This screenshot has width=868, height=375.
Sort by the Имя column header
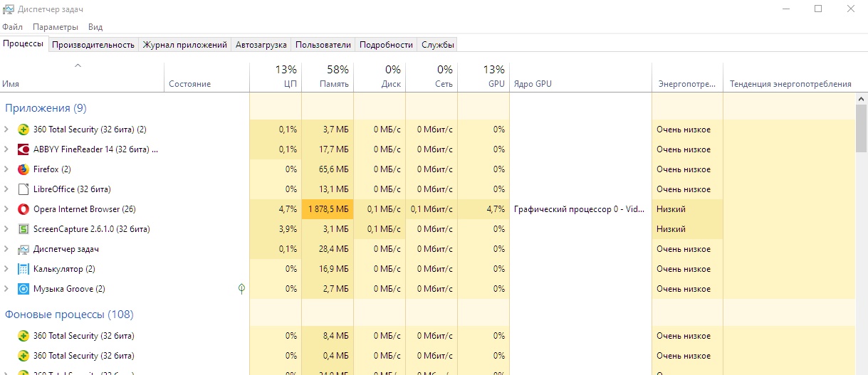82,77
